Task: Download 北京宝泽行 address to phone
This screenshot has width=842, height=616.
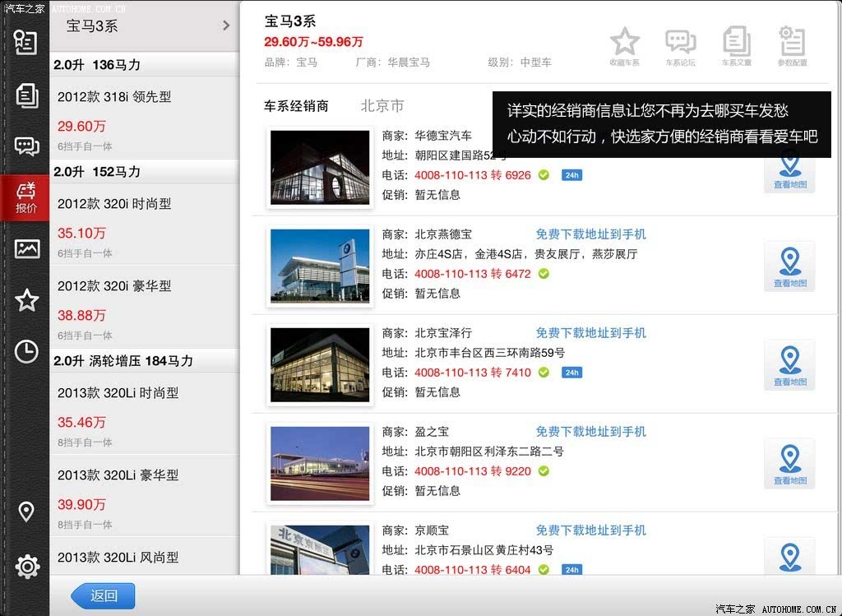Action: coord(590,333)
